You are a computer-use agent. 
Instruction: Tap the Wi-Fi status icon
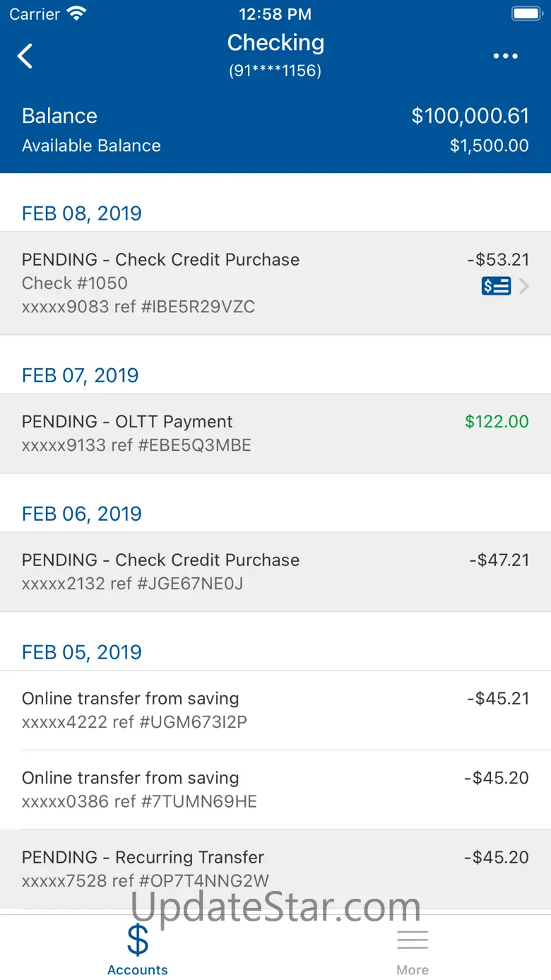point(76,13)
